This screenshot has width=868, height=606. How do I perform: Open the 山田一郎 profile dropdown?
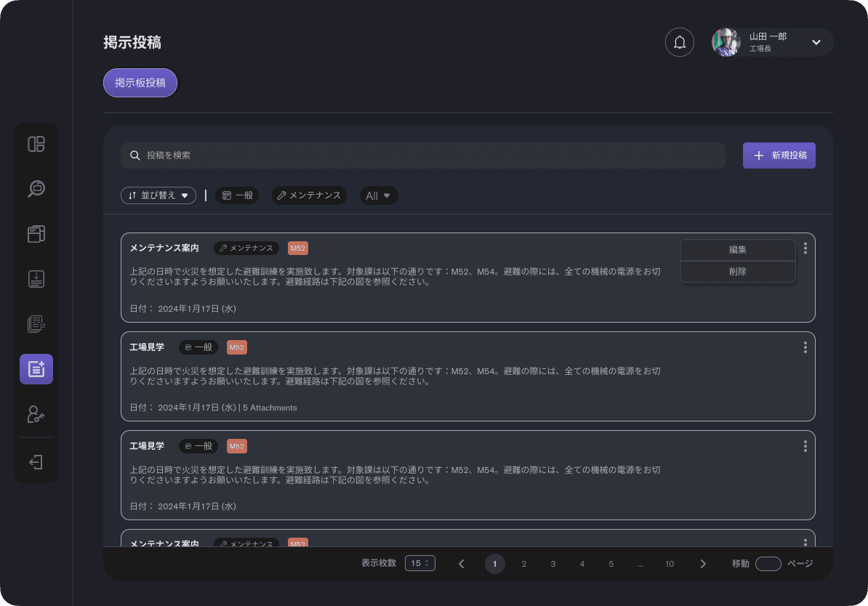[772, 42]
